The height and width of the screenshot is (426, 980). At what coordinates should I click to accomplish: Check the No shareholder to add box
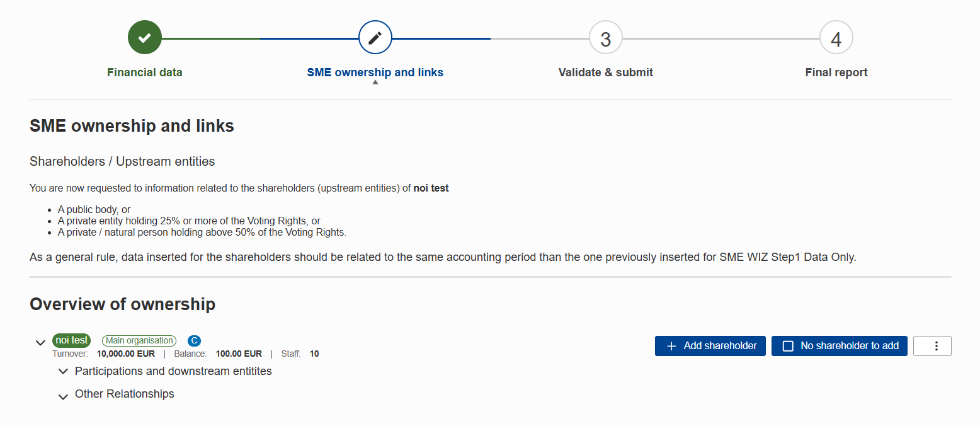coord(788,346)
